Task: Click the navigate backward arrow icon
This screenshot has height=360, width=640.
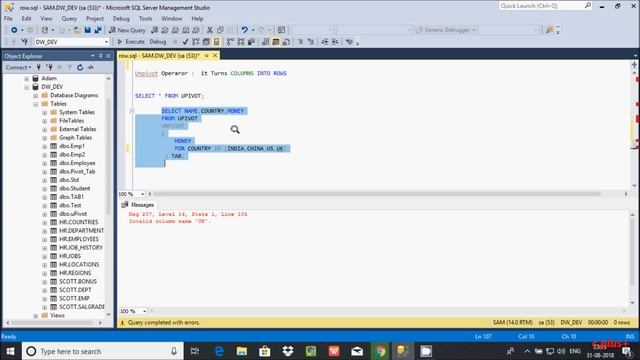Action: (x=14, y=30)
